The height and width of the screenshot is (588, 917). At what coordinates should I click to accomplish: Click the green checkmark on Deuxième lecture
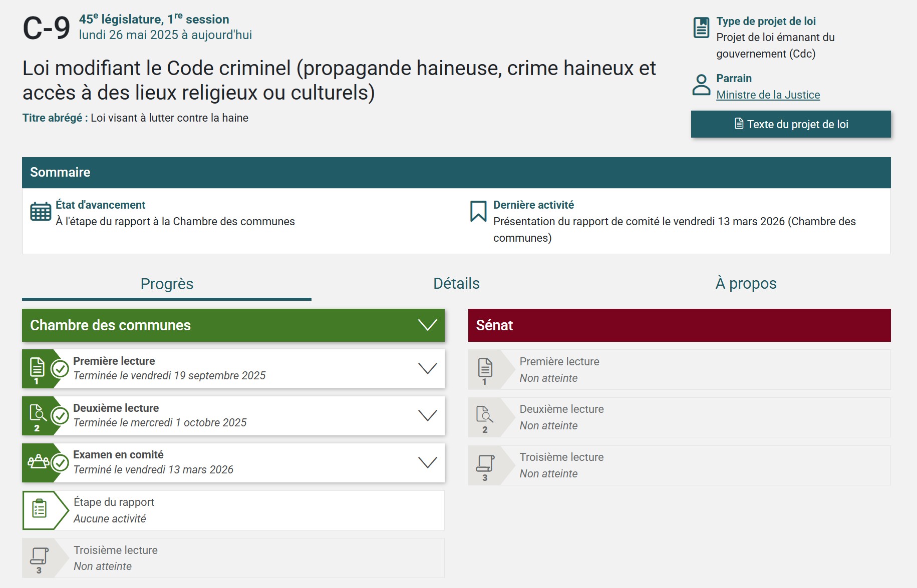(60, 416)
